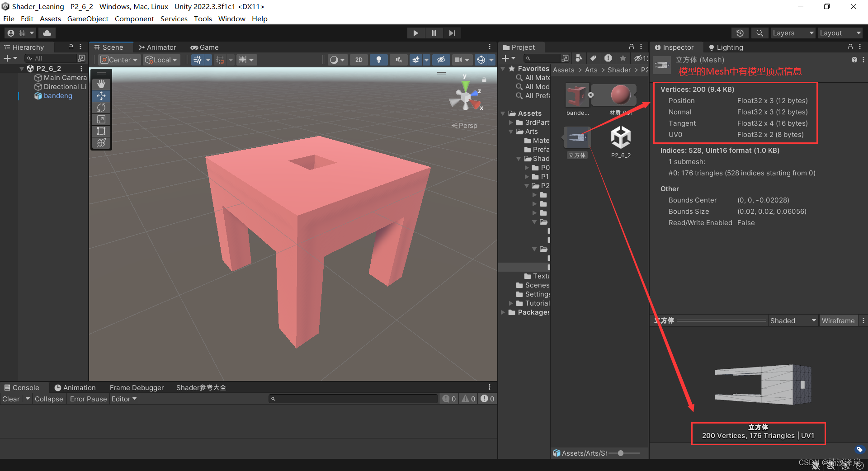Viewport: 868px width, 471px height.
Task: Switch to the Frame Debugger tab
Action: pyautogui.click(x=137, y=387)
